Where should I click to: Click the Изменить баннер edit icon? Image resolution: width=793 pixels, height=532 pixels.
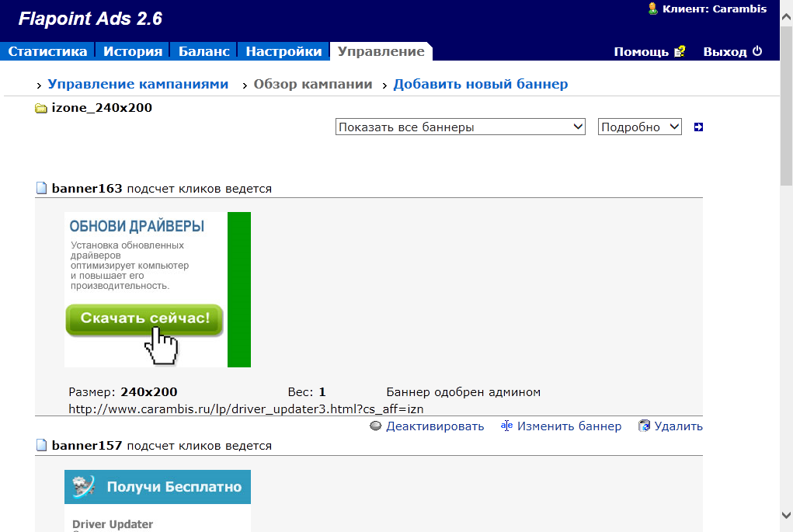(506, 426)
